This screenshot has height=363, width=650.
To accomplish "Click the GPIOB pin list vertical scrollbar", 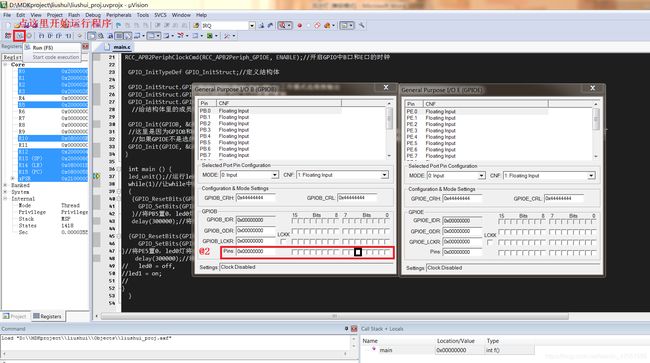I will click(x=389, y=130).
